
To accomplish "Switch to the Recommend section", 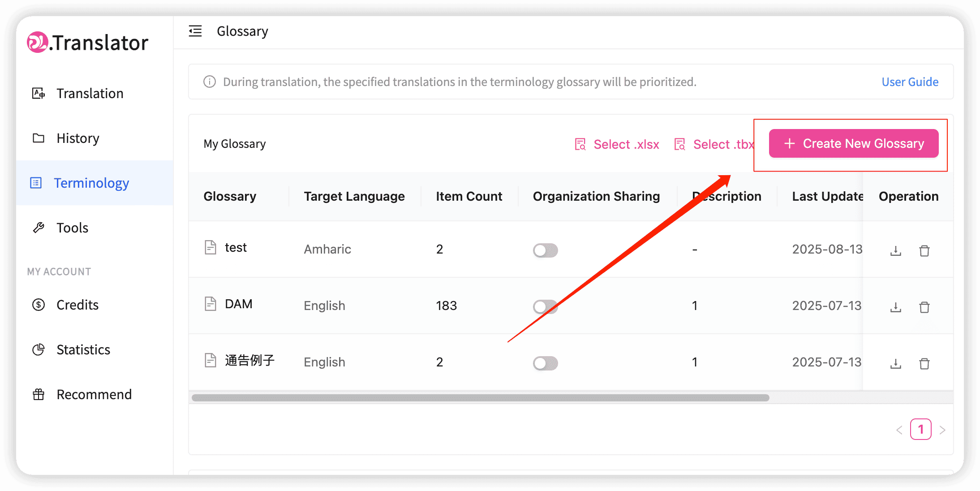I will [38, 394].
